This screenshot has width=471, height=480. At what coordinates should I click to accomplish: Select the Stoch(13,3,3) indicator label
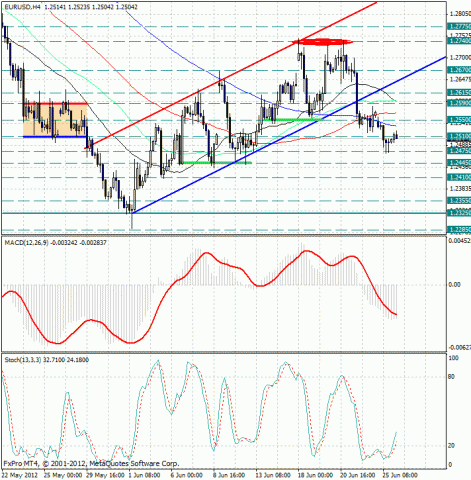click(x=23, y=360)
